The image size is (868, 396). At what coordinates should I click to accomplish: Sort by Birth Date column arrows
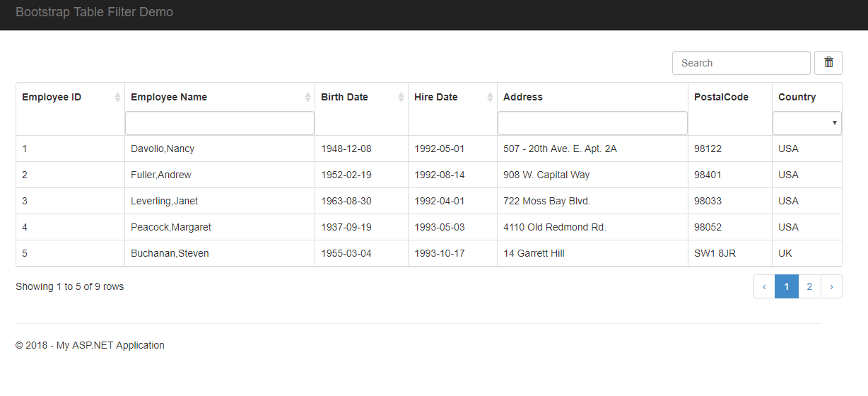pyautogui.click(x=401, y=98)
